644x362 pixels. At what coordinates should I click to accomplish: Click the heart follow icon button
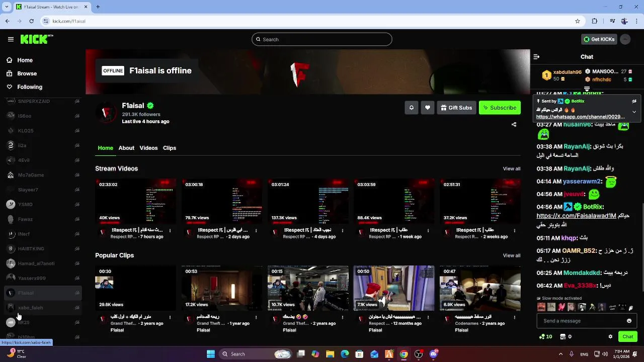coord(428,108)
